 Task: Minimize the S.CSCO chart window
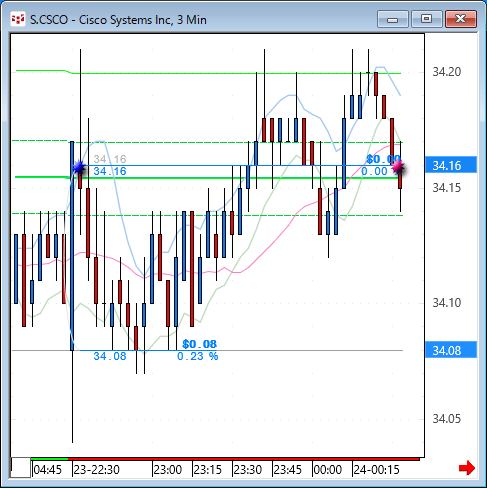coord(393,19)
